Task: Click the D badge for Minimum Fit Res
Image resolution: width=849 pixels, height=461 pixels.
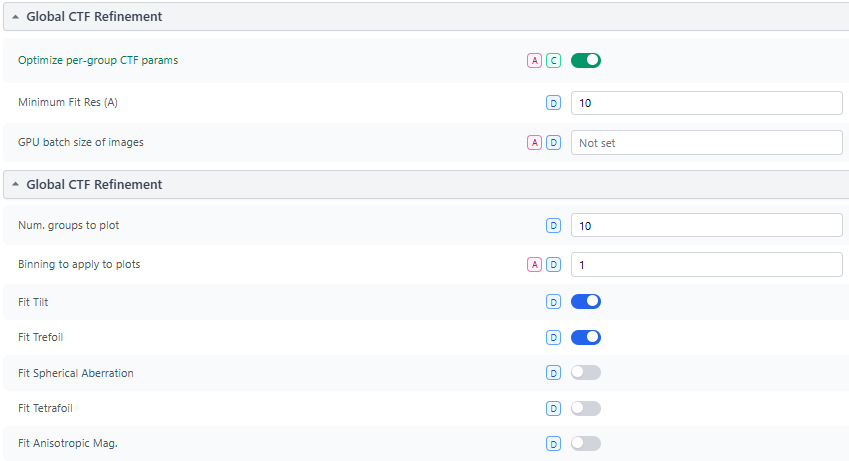Action: coord(553,102)
